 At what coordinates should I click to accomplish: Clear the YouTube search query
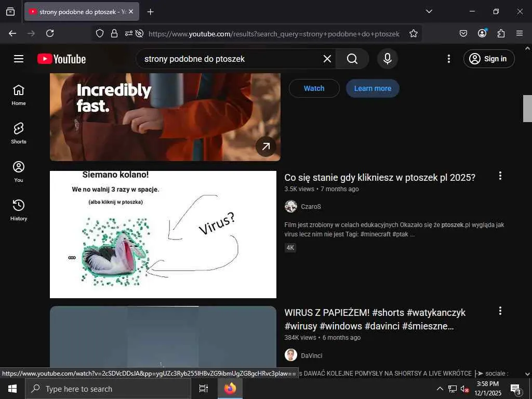point(327,59)
